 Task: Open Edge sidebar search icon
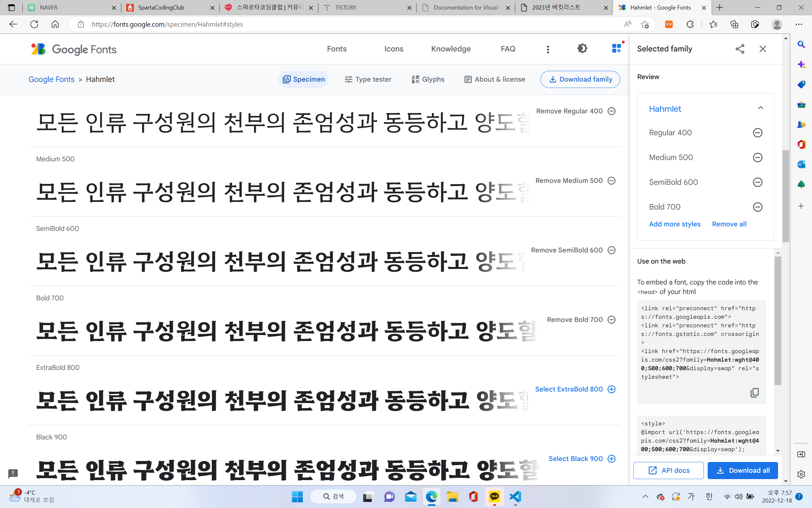click(x=801, y=44)
